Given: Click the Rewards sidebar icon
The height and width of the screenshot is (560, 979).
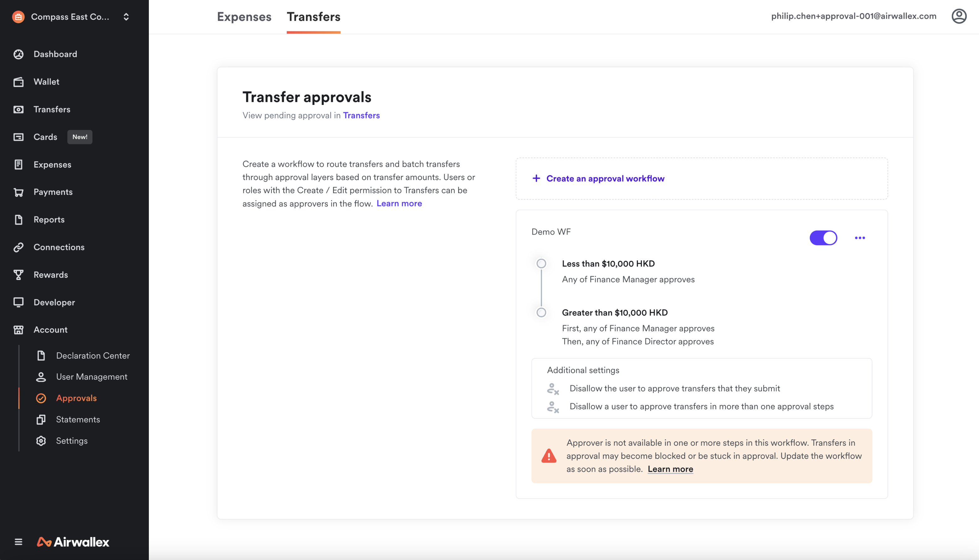Looking at the screenshot, I should coord(19,274).
